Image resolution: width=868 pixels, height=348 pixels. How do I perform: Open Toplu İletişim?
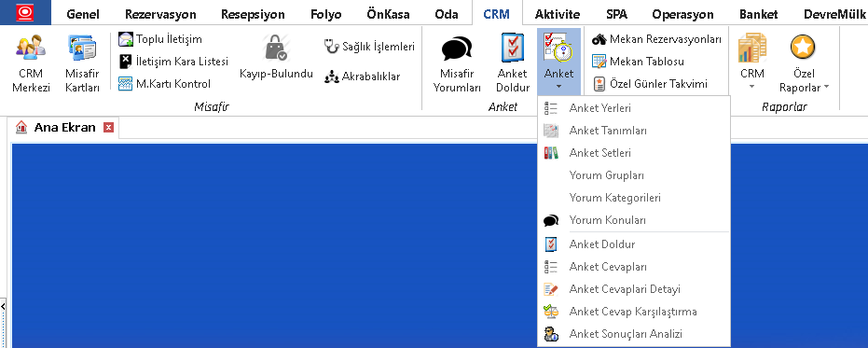(160, 39)
